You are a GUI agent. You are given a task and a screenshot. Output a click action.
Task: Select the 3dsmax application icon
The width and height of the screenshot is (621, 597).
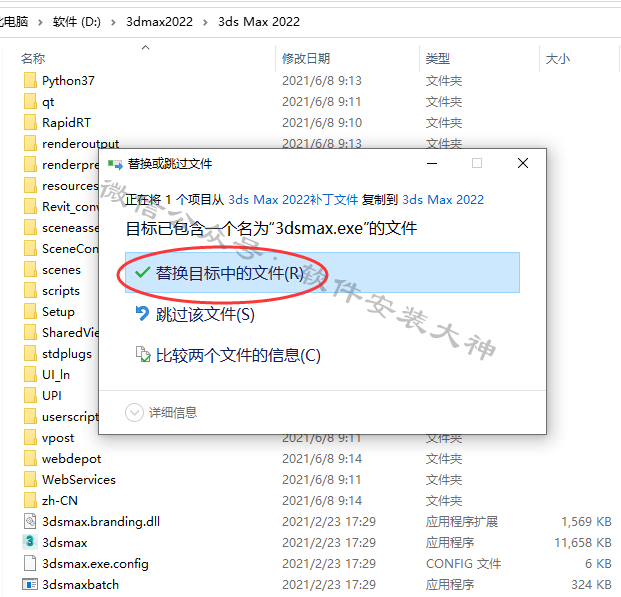[x=30, y=542]
